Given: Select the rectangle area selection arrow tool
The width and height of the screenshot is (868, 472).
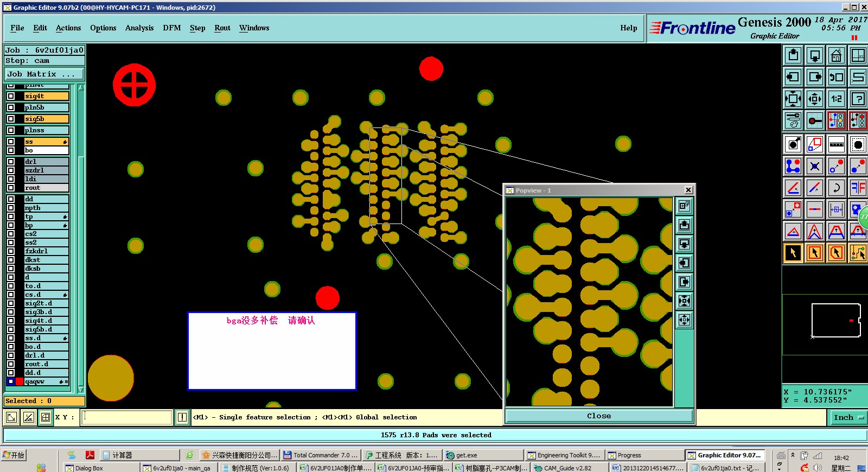Looking at the screenshot, I should (815, 253).
